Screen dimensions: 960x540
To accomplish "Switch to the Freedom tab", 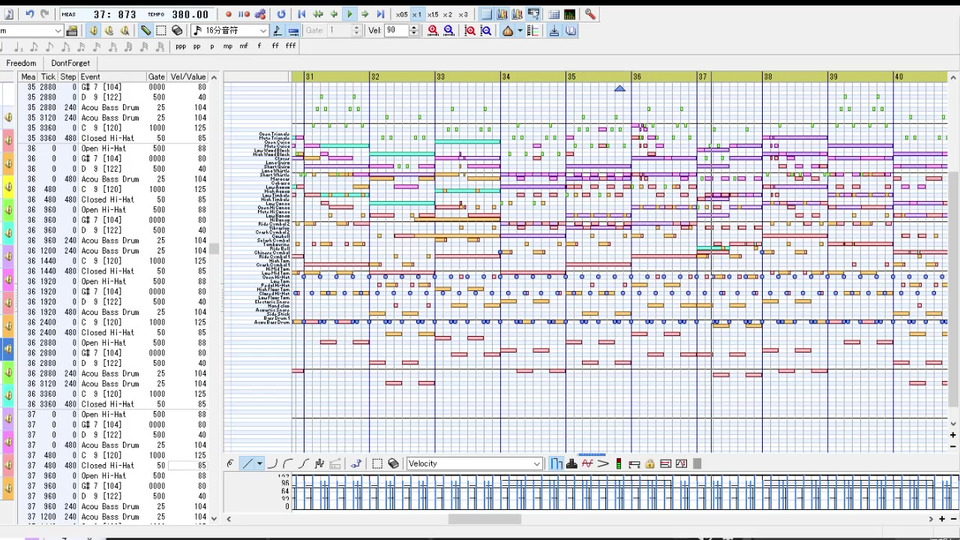I will 21,63.
